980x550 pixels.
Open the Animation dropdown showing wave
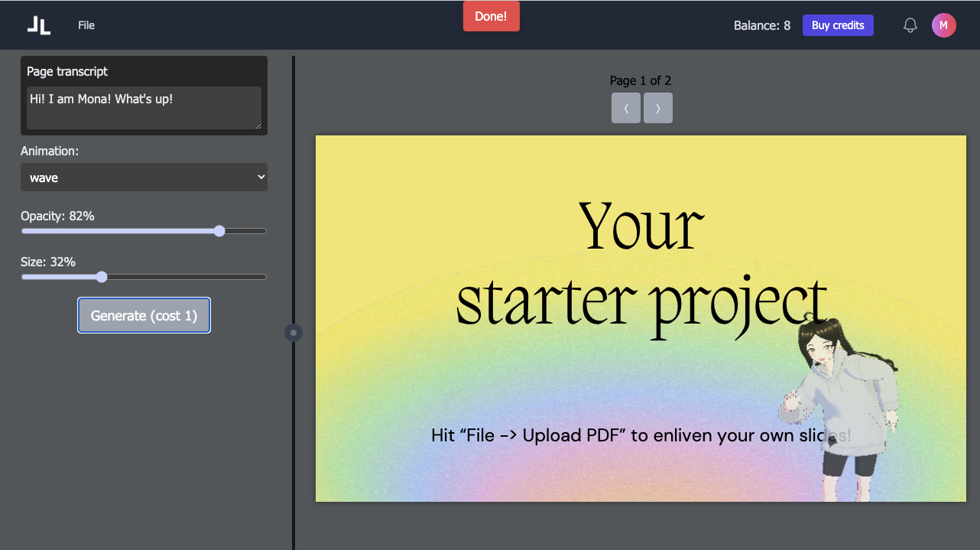[x=144, y=177]
